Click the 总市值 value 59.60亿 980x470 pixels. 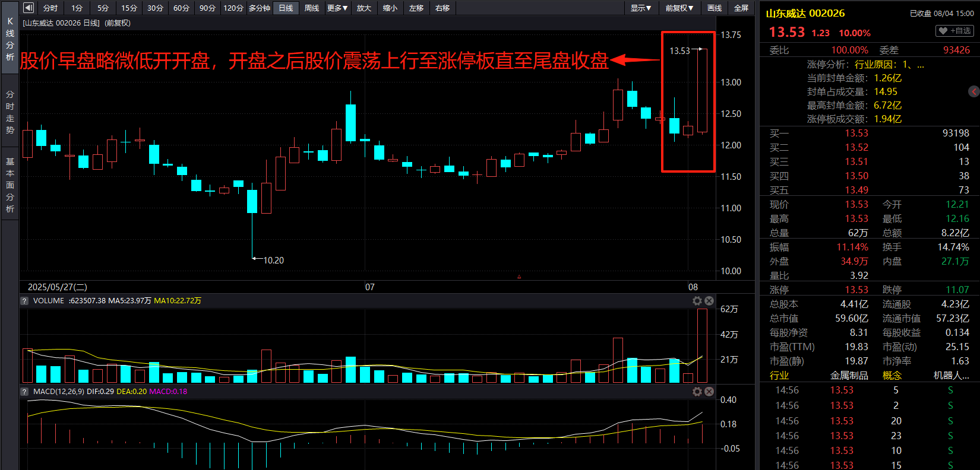[x=852, y=319]
